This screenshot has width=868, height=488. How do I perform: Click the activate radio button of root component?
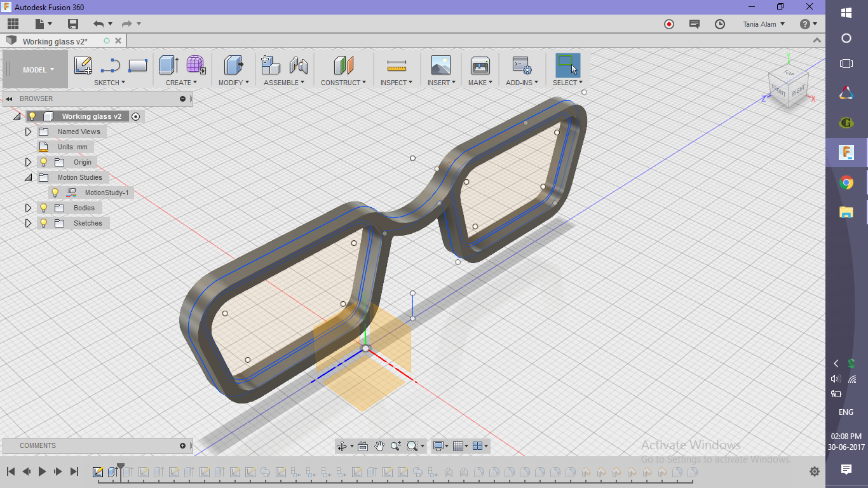135,116
